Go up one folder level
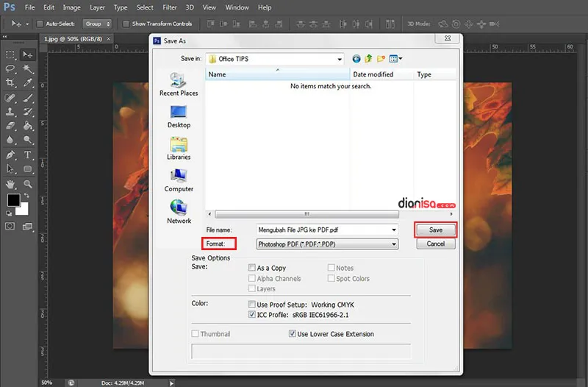Image resolution: width=588 pixels, height=387 pixels. (x=368, y=59)
